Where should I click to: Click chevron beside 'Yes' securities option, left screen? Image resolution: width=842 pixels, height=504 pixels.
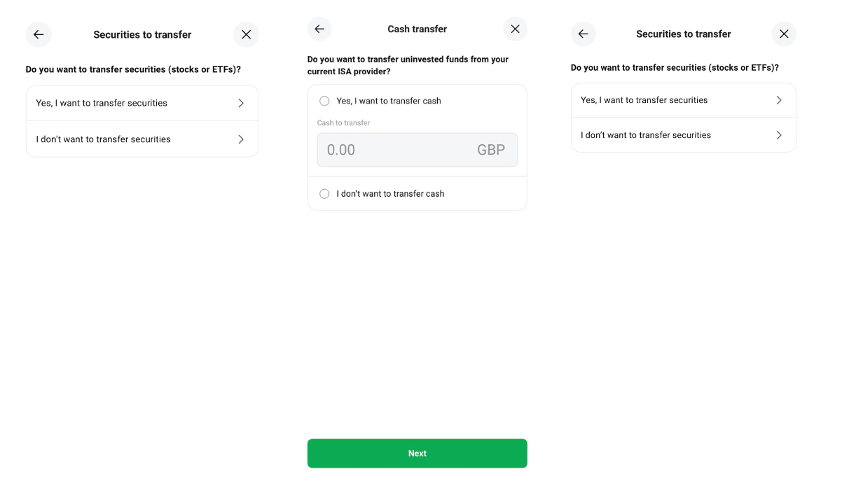coord(241,103)
